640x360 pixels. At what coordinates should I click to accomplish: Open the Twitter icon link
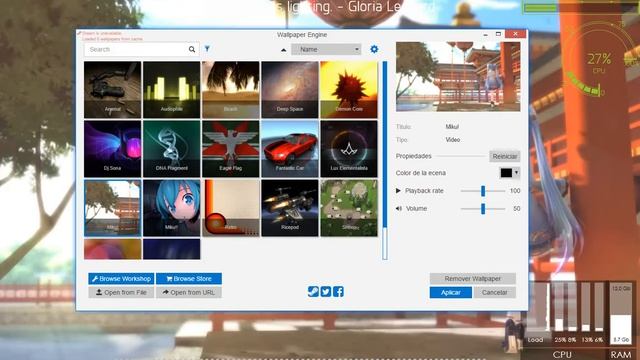(x=326, y=291)
